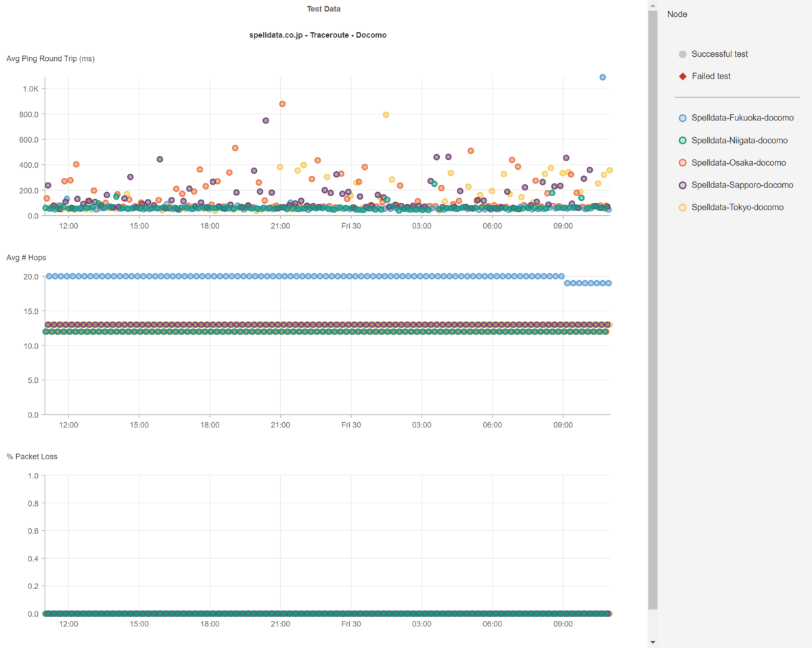Click the Avg Ping Round Trip (ms) label
This screenshot has height=648, width=812.
[51, 59]
